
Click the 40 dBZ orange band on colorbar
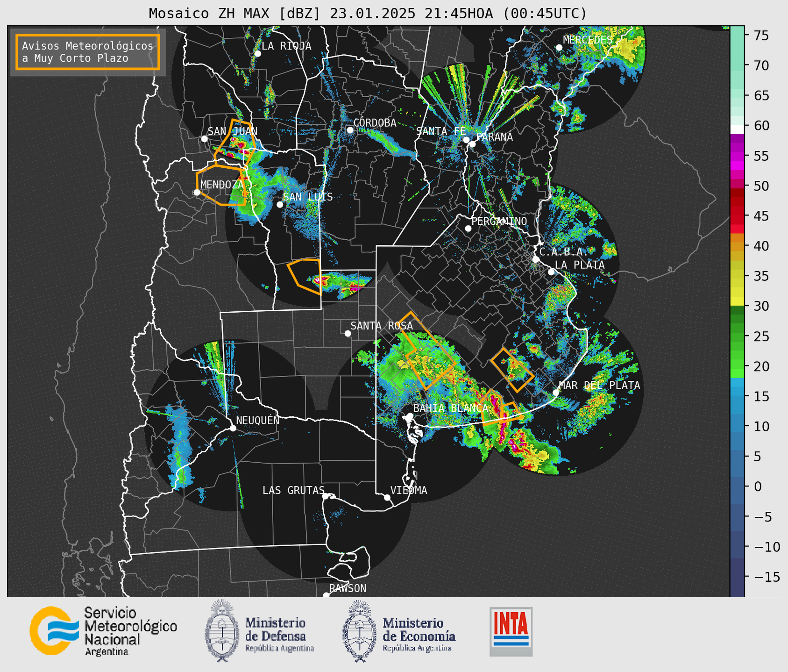[737, 246]
